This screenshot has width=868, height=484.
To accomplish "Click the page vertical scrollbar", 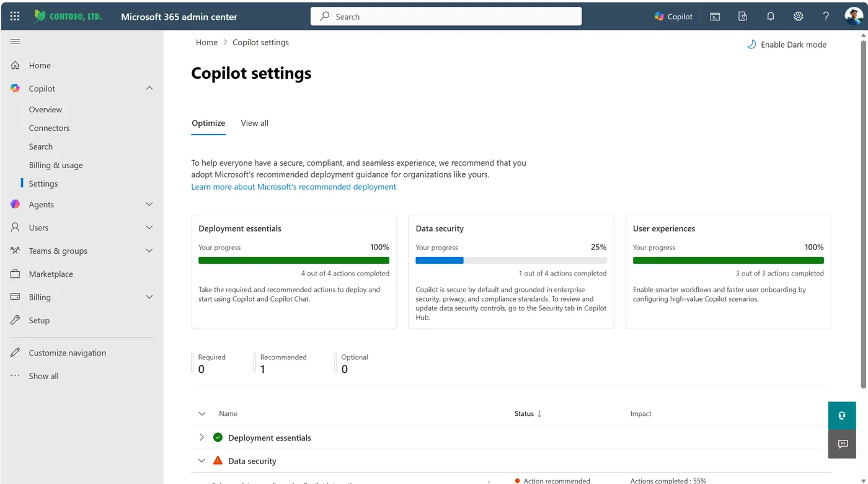I will [863, 214].
